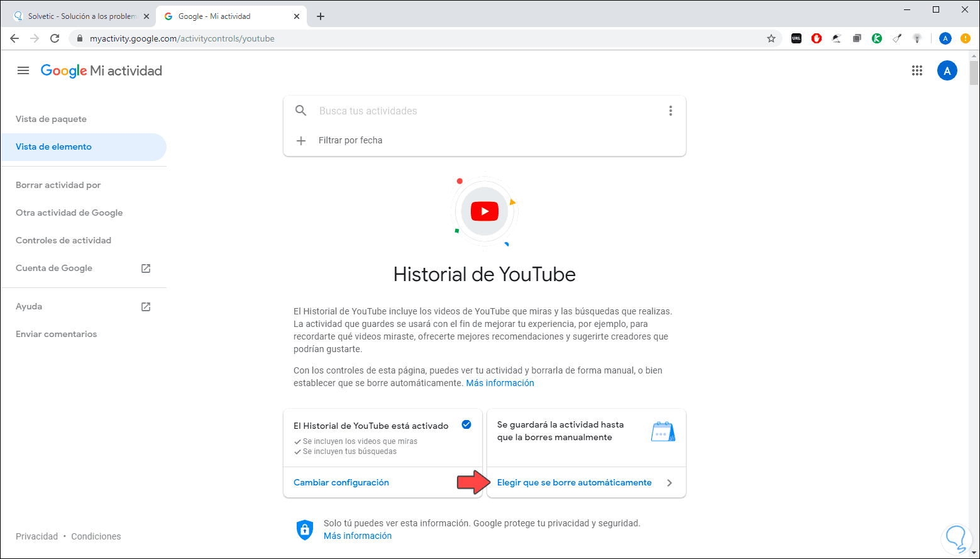Click Cambiar configuración link
Image resolution: width=980 pixels, height=559 pixels.
tap(341, 482)
